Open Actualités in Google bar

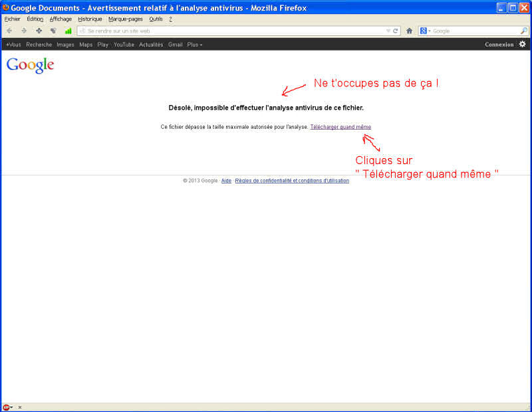(151, 45)
